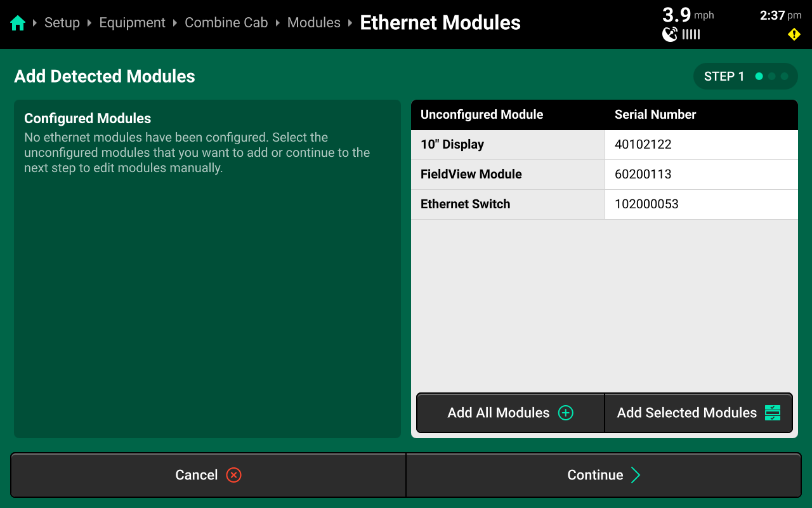Tap the GPS signal strength bars
The image size is (812, 508).
click(x=691, y=34)
